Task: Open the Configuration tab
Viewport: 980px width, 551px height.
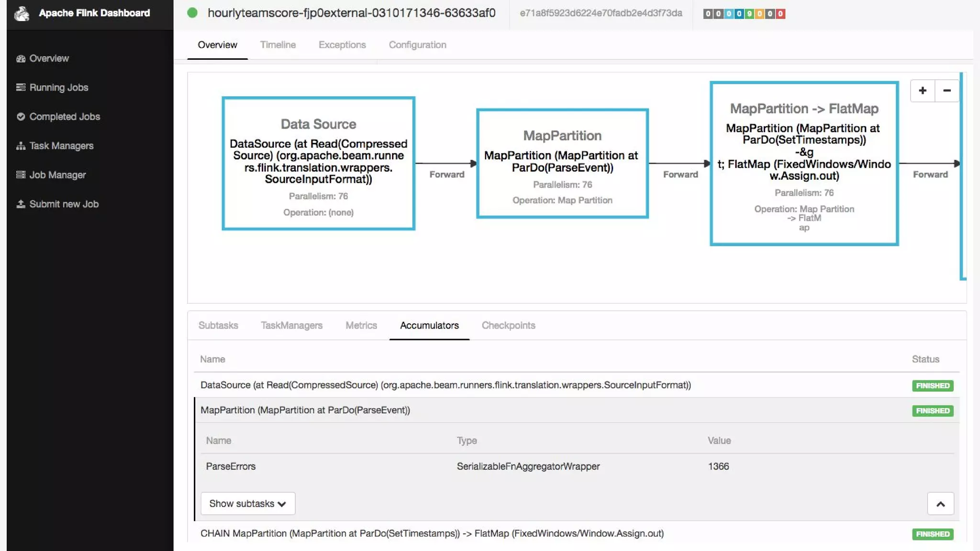Action: pos(417,45)
